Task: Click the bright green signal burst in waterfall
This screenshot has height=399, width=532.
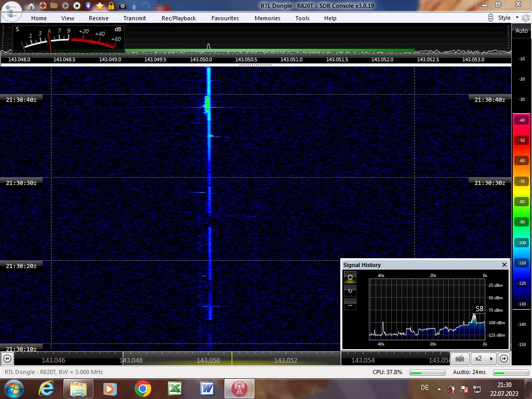Action: point(207,103)
